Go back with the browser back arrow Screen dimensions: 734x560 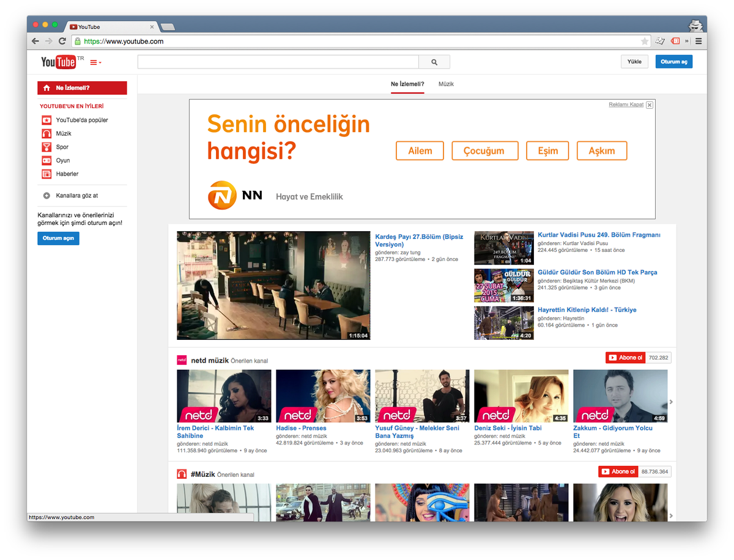[35, 41]
